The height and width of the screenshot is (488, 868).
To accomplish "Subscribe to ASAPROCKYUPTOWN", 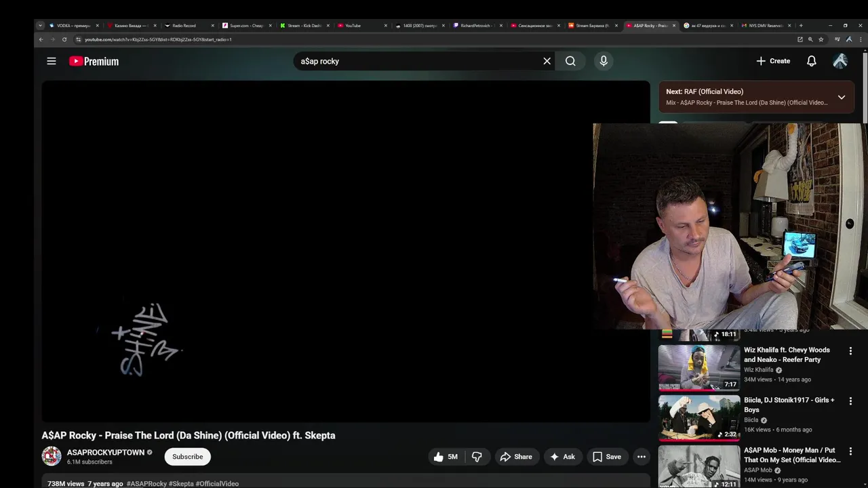I will [187, 457].
